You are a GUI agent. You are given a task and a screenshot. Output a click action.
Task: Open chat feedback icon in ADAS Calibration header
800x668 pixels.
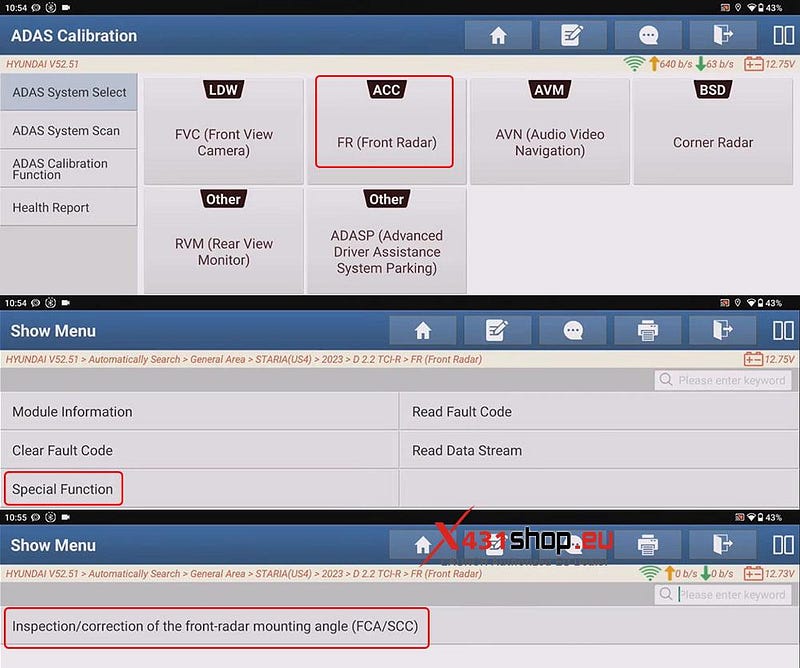(x=648, y=35)
